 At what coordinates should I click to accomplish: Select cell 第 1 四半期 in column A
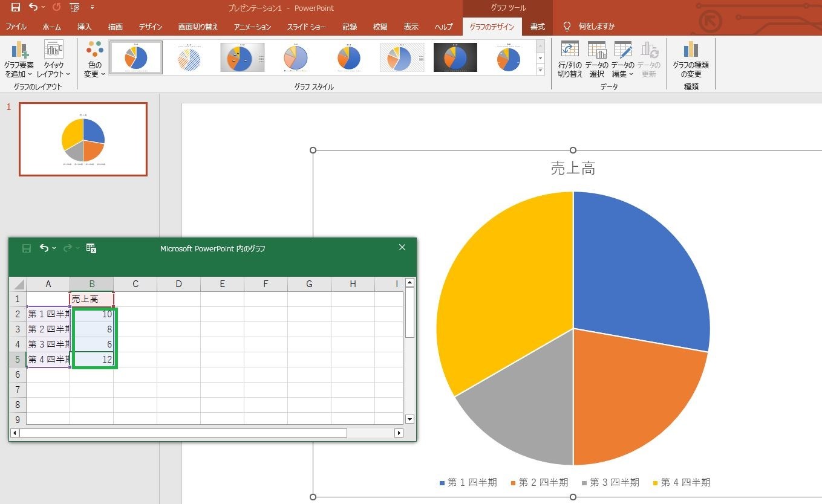[48, 314]
